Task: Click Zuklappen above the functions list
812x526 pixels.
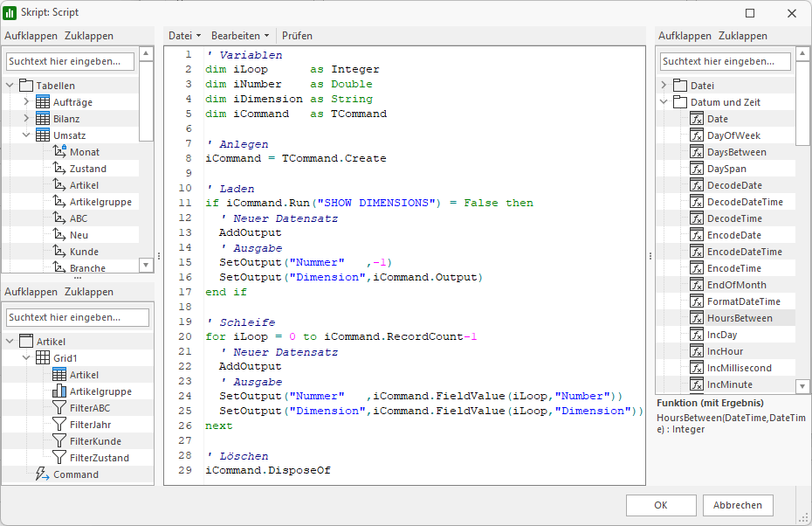Action: click(742, 36)
